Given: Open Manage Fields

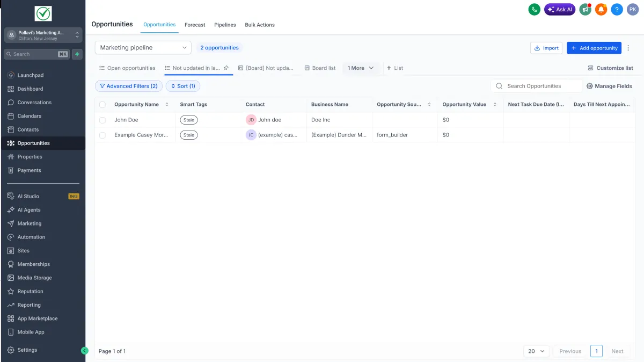Looking at the screenshot, I should (x=609, y=86).
